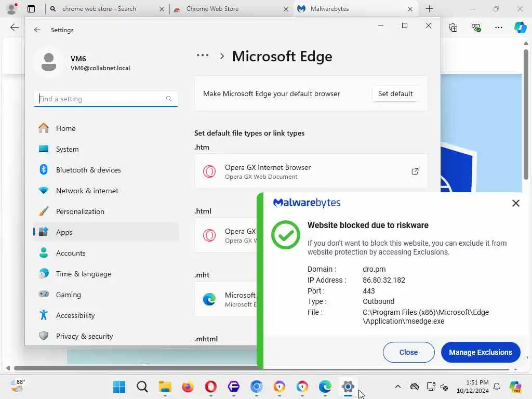Open Bluetooth & devices settings
532x399 pixels.
coord(106,170)
